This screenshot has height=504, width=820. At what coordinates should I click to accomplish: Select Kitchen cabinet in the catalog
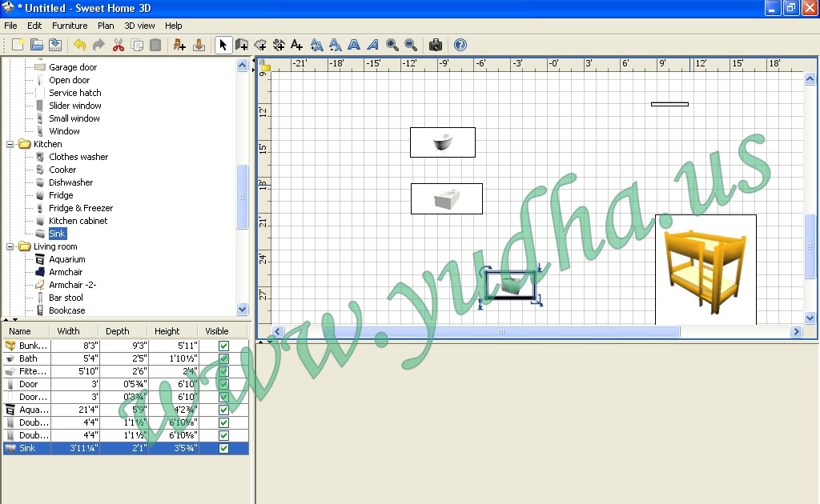pos(78,221)
